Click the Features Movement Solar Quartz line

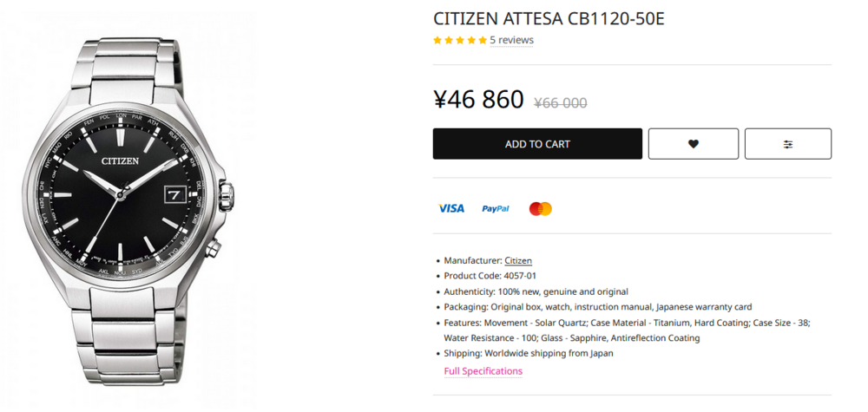627,323
